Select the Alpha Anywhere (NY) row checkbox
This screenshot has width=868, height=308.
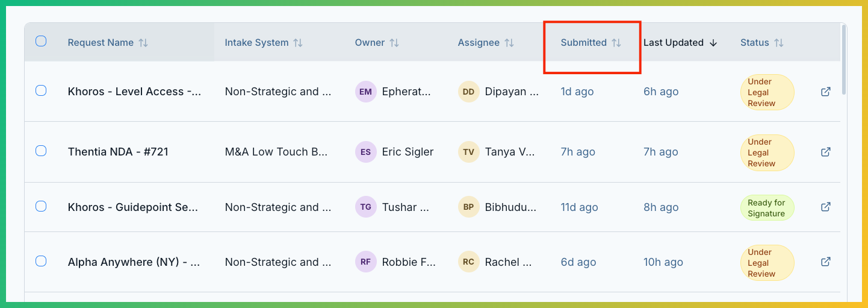(x=41, y=261)
